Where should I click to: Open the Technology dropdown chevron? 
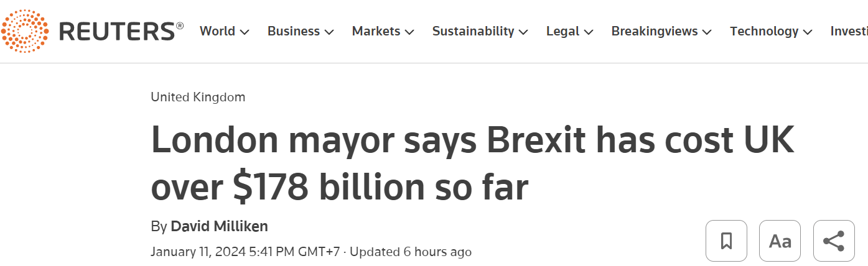point(808,32)
